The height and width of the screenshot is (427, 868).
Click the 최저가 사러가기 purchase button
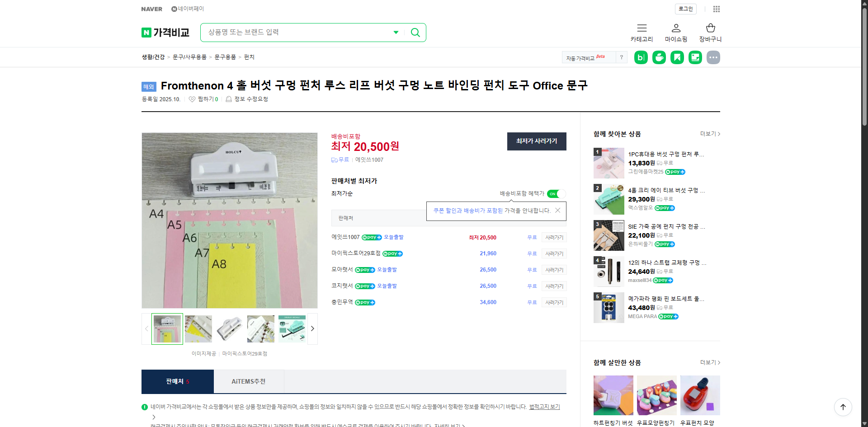tap(537, 141)
